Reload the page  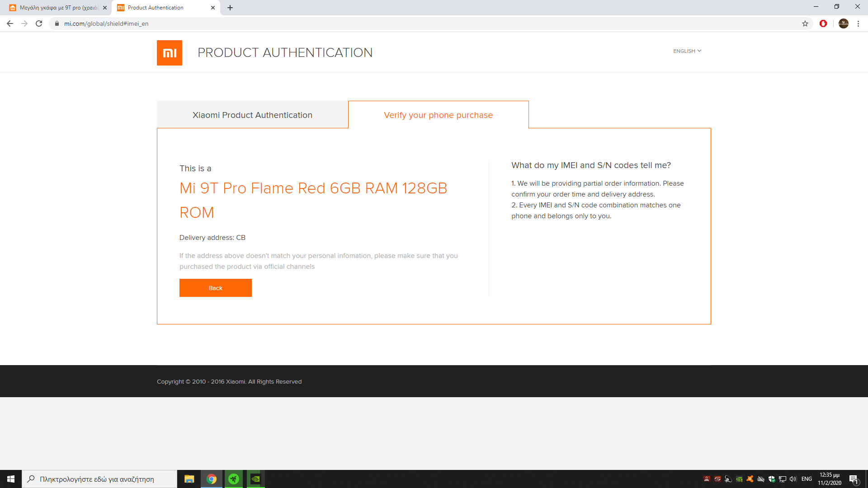coord(39,23)
